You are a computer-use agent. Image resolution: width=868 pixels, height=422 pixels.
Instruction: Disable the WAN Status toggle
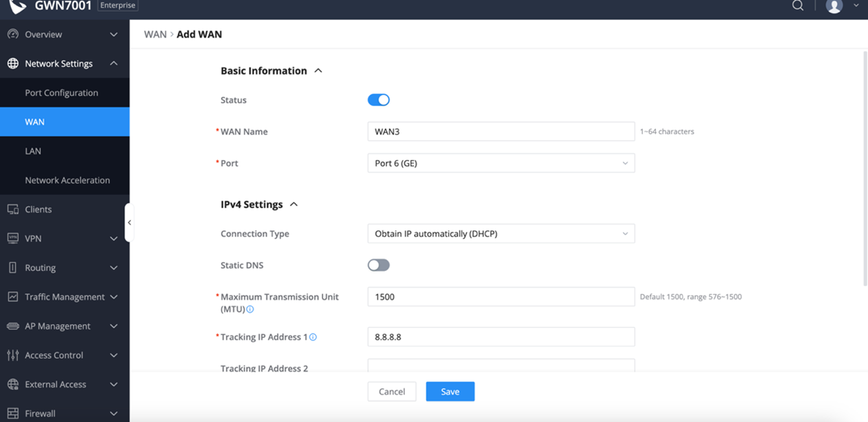378,100
